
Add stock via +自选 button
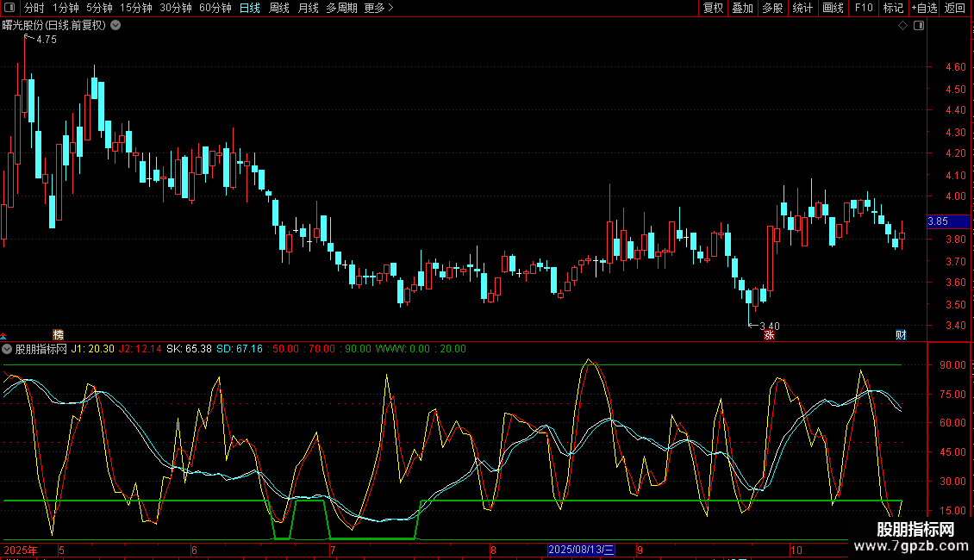click(x=924, y=8)
